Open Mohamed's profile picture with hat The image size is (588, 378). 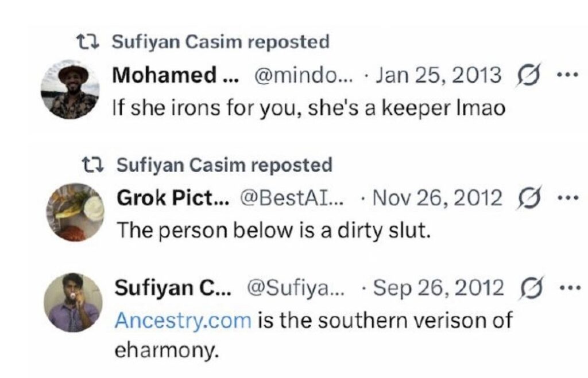[x=71, y=89]
